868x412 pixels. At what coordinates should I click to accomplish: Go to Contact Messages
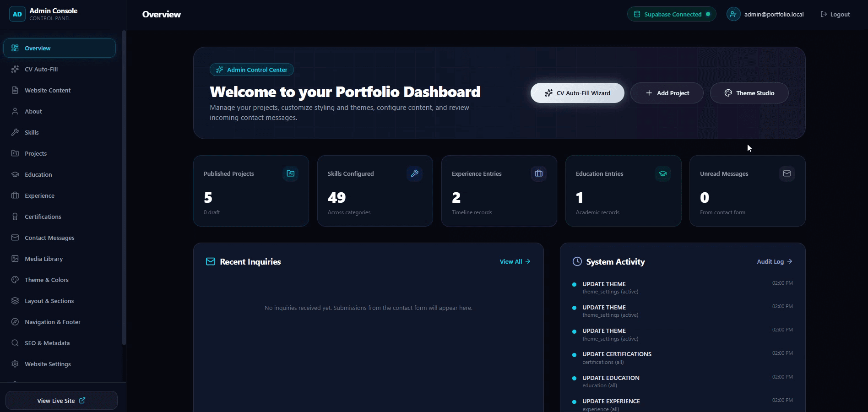[60, 238]
